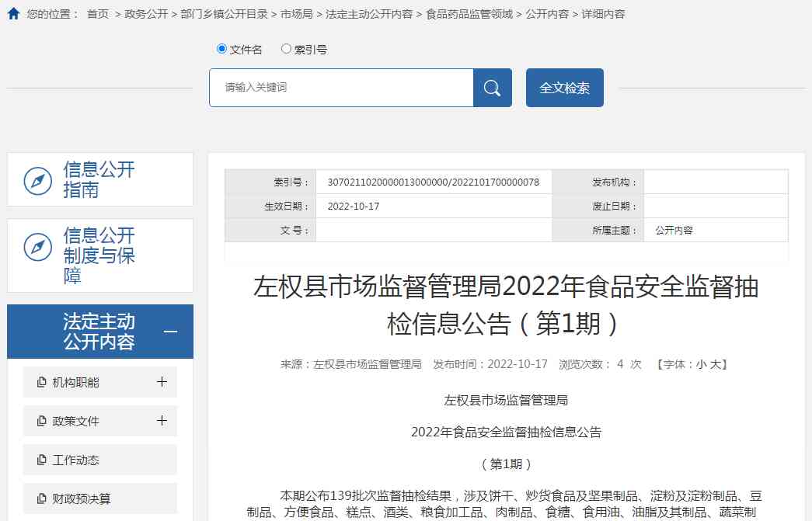
Task: Expand the 机构职能 sidebar entry
Action: (x=162, y=380)
